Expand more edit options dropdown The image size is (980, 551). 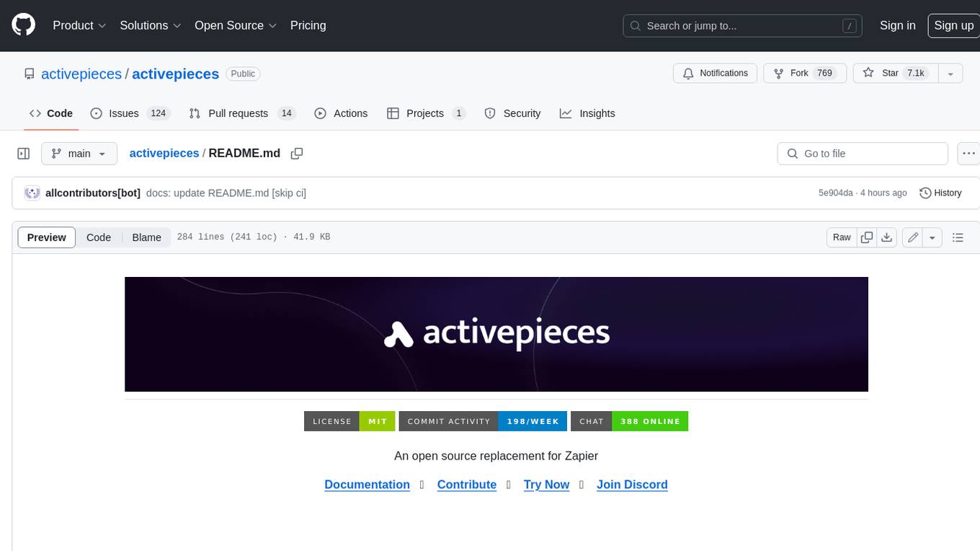click(x=932, y=237)
